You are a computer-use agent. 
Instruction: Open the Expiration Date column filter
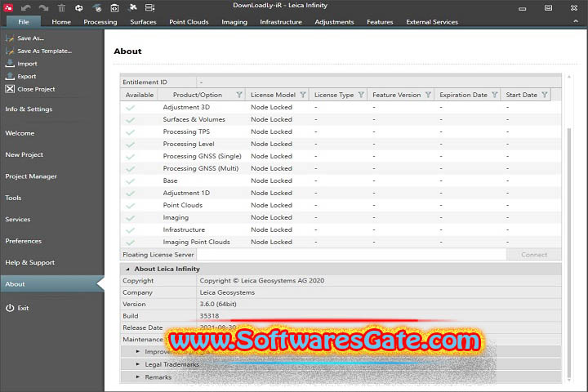click(495, 95)
